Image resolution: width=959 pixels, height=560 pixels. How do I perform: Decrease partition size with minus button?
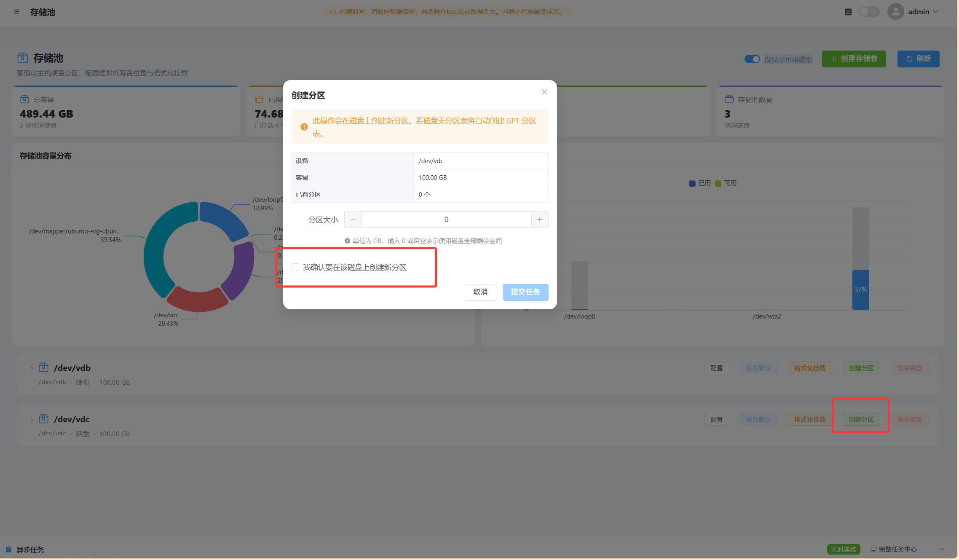353,220
